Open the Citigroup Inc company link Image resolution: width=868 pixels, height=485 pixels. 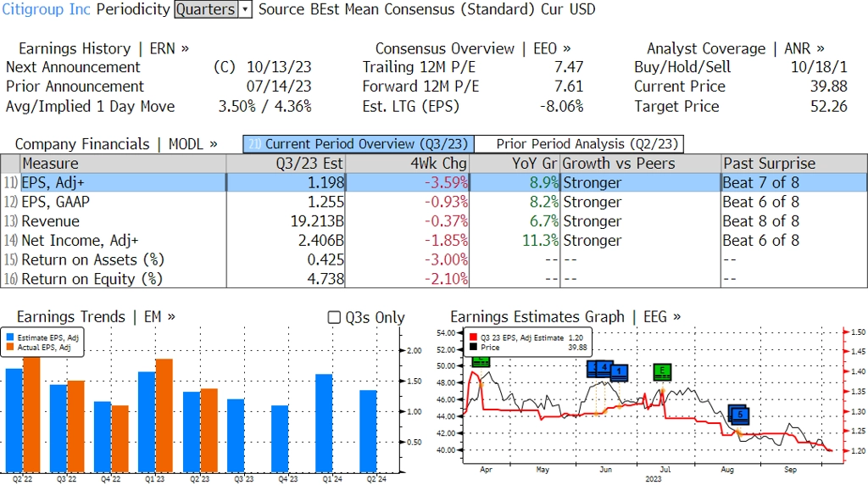pyautogui.click(x=47, y=9)
